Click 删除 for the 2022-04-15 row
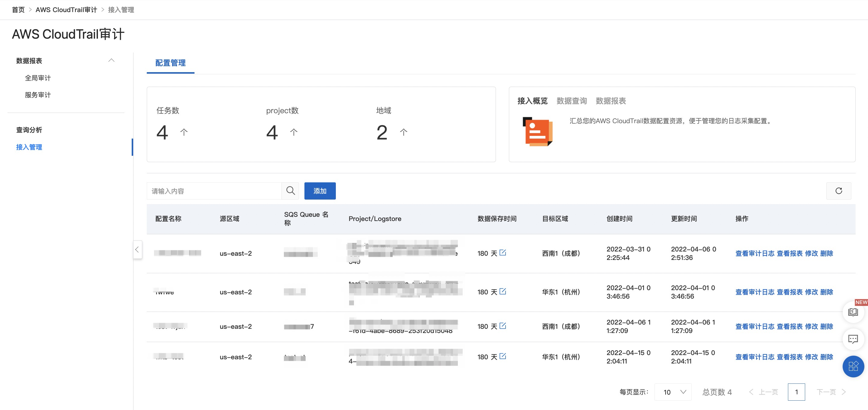Image resolution: width=868 pixels, height=410 pixels. click(827, 357)
